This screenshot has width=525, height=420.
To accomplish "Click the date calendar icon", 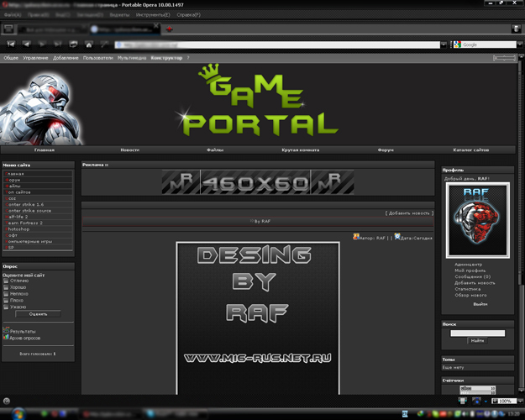I will (397, 237).
